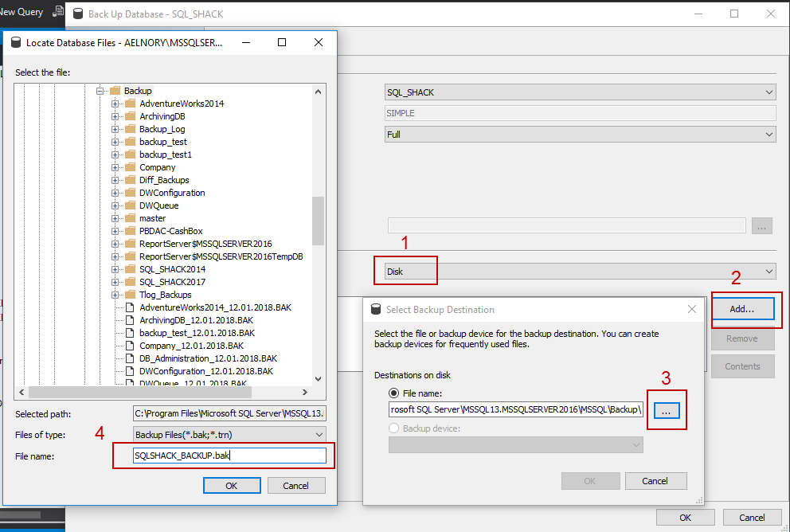This screenshot has width=790, height=532.
Task: Expand the DWQueue folder node
Action: 115,205
